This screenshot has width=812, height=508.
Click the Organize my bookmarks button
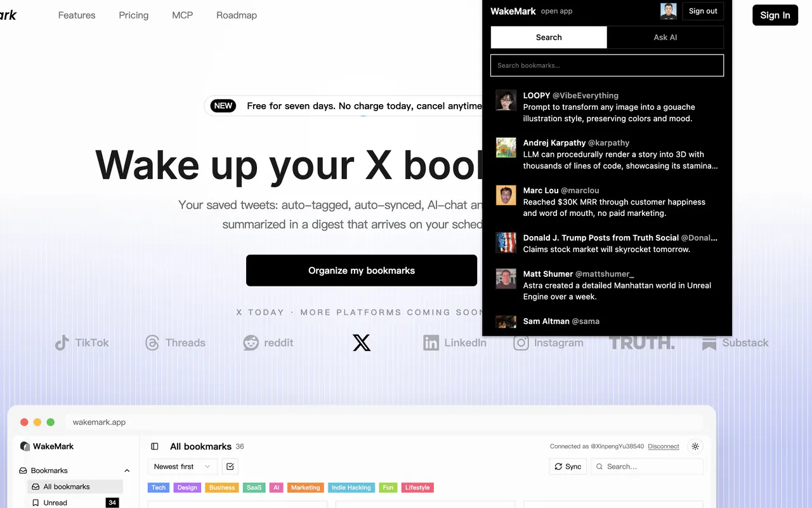362,271
